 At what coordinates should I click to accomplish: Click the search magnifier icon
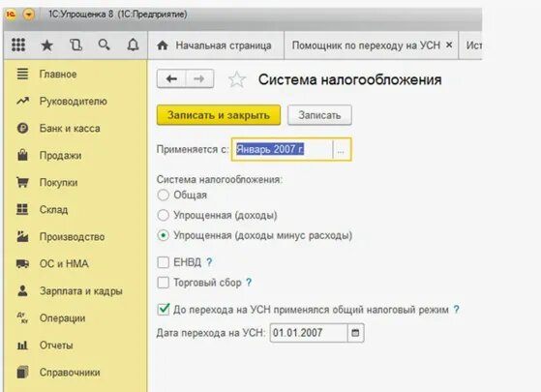coord(104,45)
